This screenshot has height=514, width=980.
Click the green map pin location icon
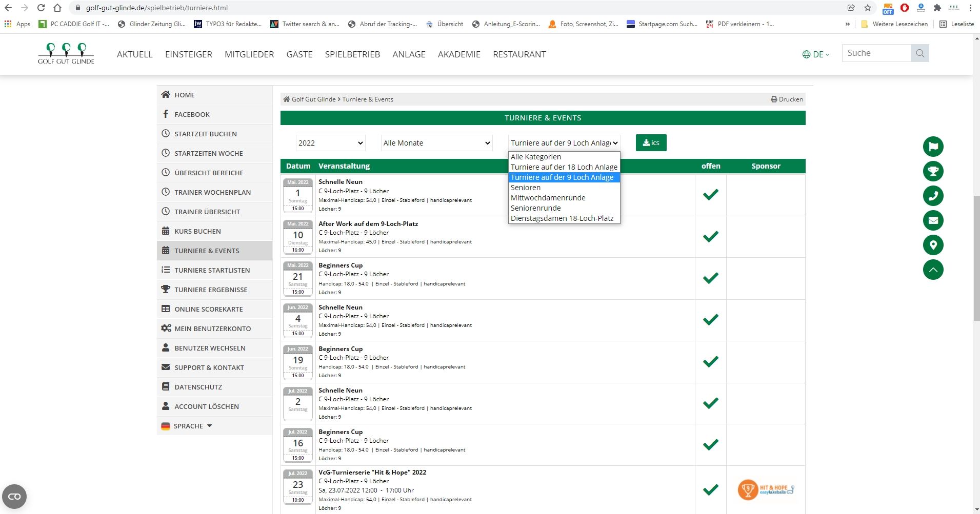[933, 245]
